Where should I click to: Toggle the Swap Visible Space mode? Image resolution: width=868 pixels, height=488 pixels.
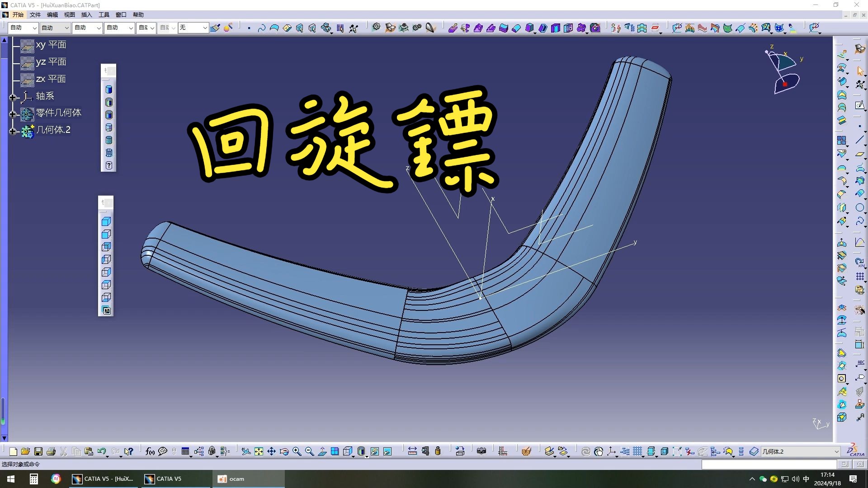click(x=387, y=451)
